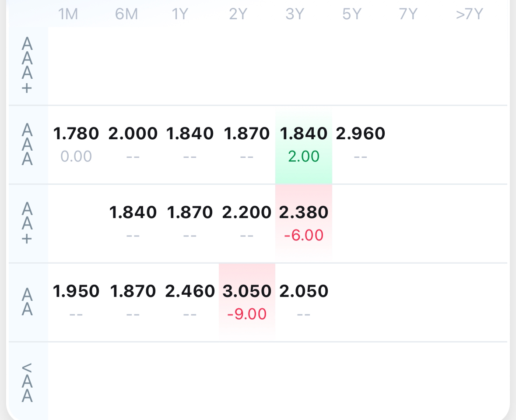
Task: Select the 1M maturity column header
Action: [x=68, y=14]
